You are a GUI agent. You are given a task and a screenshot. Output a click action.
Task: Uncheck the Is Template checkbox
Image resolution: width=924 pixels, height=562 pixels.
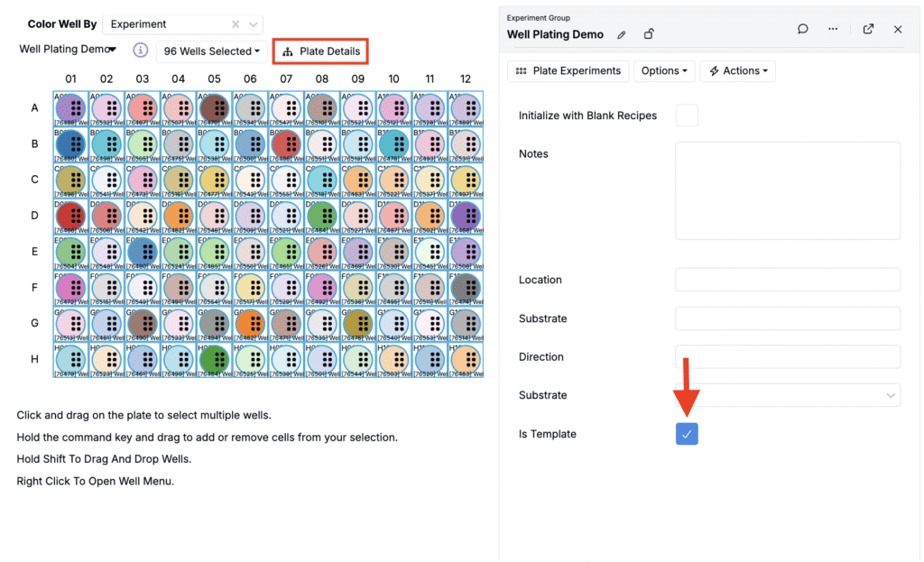(687, 434)
